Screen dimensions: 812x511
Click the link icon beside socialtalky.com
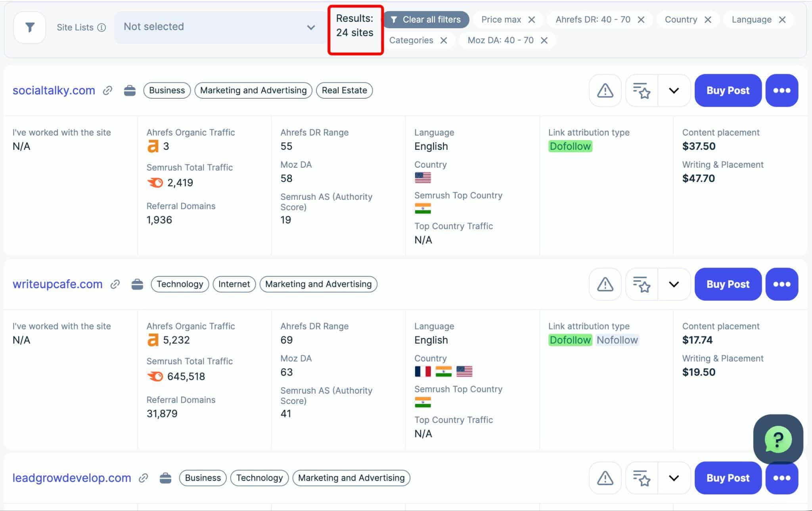pyautogui.click(x=107, y=90)
